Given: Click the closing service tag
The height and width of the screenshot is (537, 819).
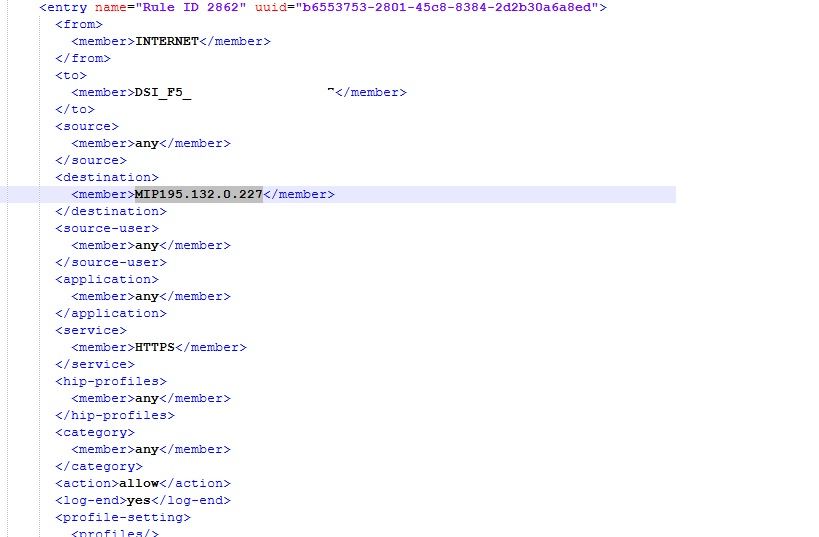Looking at the screenshot, I should (x=95, y=364).
